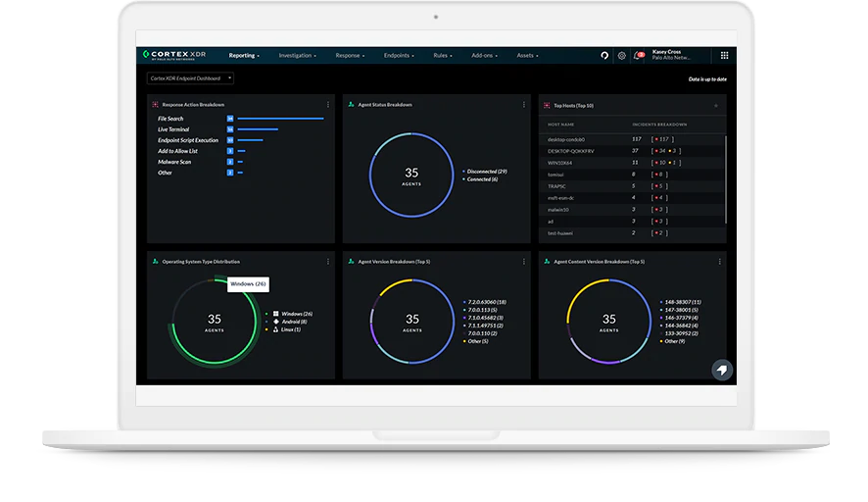
Task: Select the Connected (6) legend entry
Action: (480, 179)
